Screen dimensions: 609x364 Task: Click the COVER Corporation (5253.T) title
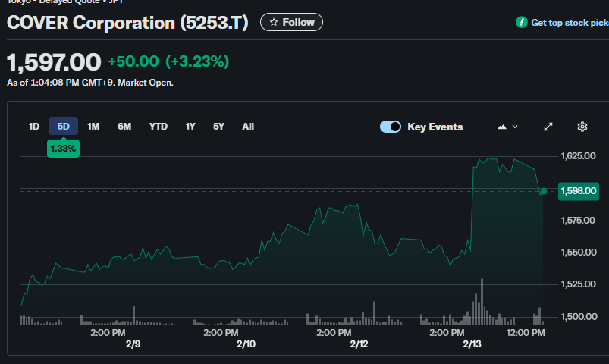pyautogui.click(x=127, y=23)
